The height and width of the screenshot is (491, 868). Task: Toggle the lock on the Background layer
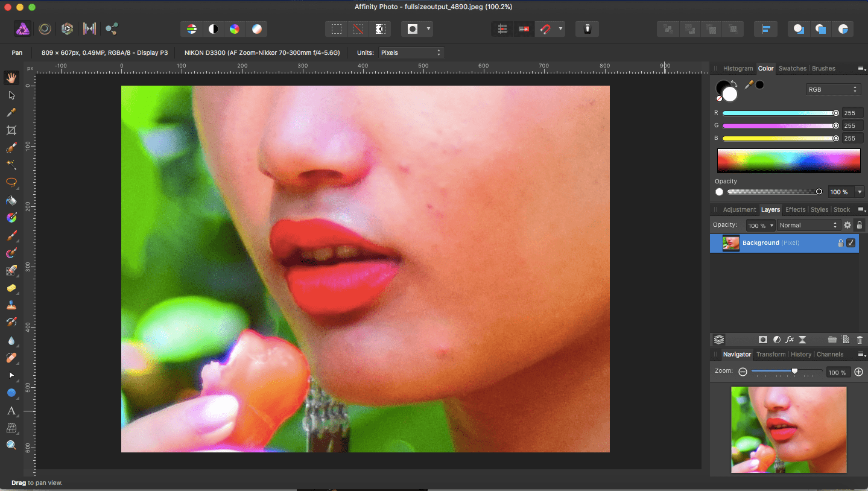[x=840, y=243]
